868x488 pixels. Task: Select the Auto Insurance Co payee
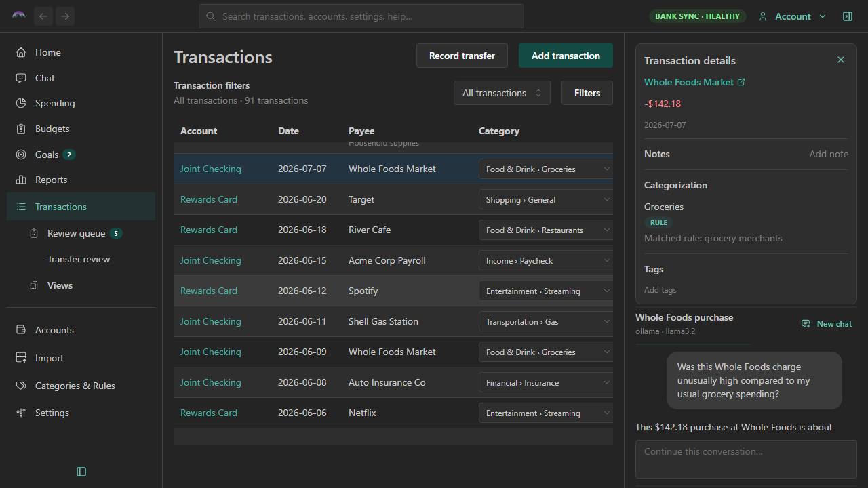pos(387,382)
